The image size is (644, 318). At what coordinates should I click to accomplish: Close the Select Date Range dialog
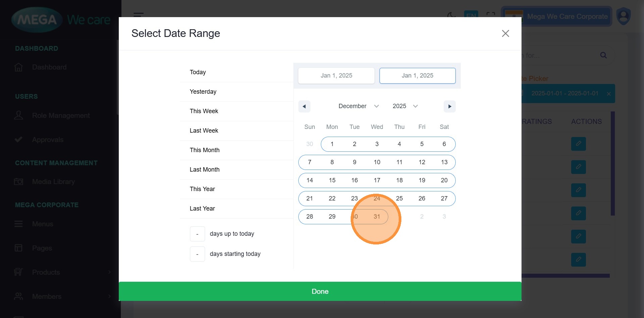[505, 34]
